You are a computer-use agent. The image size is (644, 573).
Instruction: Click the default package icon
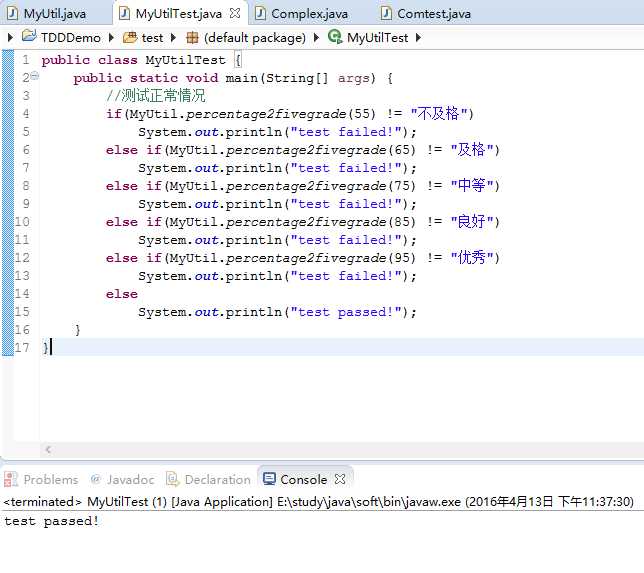point(192,37)
